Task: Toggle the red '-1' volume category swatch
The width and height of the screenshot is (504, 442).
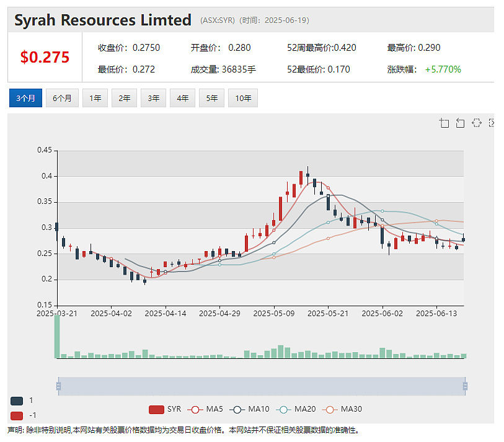Action: 17,415
